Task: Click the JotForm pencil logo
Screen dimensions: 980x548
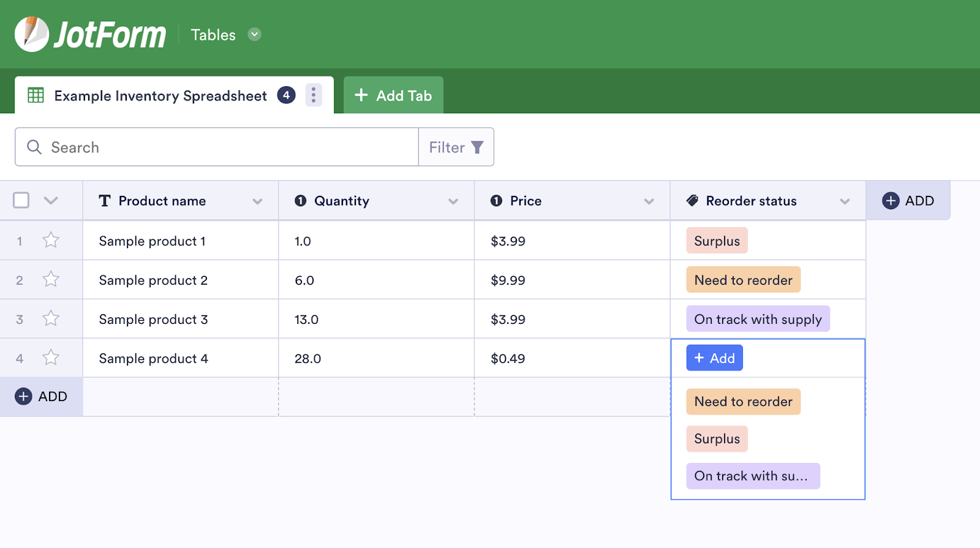Action: coord(32,34)
